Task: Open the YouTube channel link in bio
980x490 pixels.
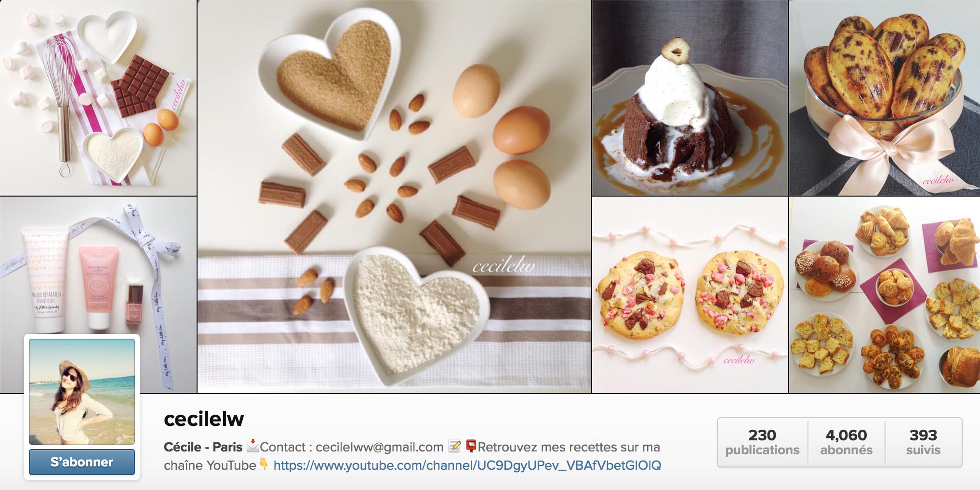Action: tap(467, 465)
